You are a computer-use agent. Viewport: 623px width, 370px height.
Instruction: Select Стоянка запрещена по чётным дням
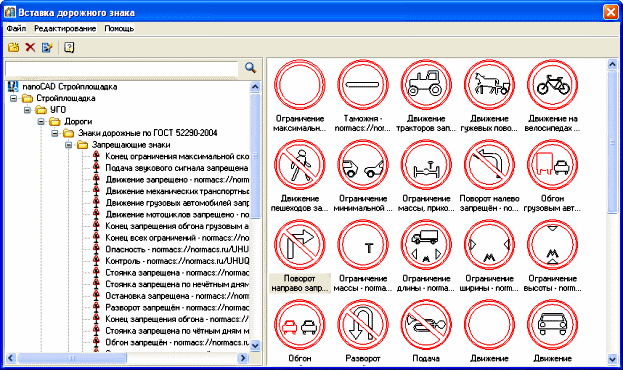pos(177,331)
